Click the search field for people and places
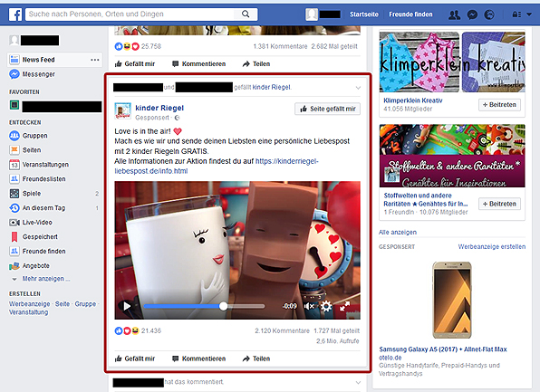540x392 pixels. pyautogui.click(x=130, y=14)
